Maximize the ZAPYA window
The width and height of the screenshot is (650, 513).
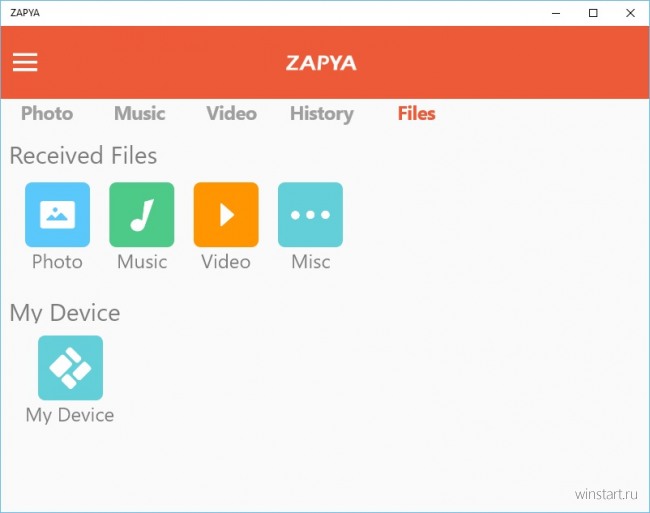coord(593,13)
